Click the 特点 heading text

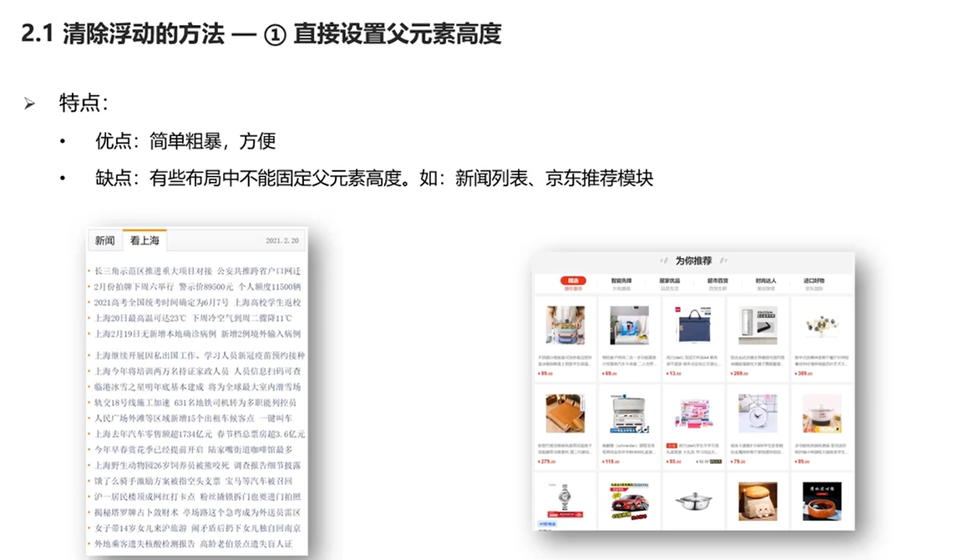point(83,103)
